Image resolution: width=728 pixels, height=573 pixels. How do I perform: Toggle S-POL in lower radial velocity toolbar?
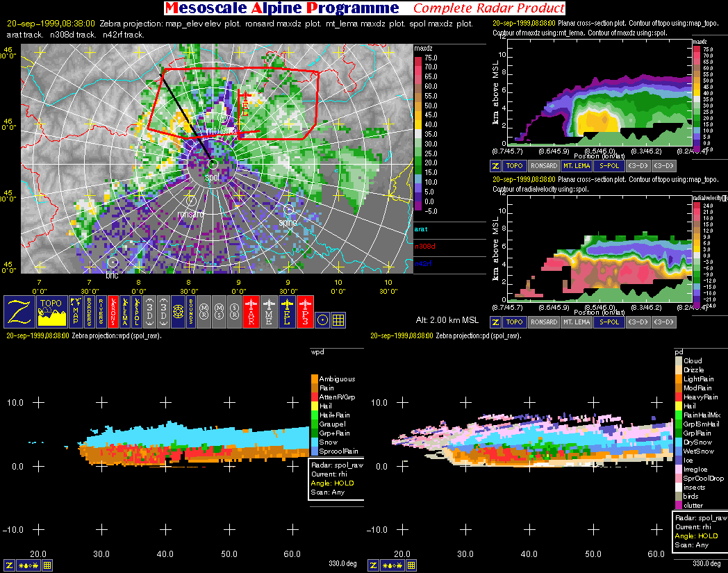607,322
